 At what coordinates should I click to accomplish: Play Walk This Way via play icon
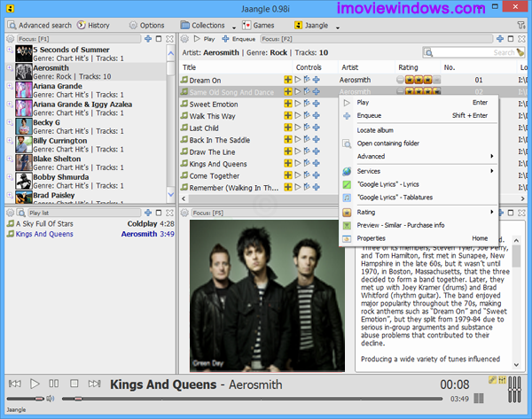pos(298,115)
